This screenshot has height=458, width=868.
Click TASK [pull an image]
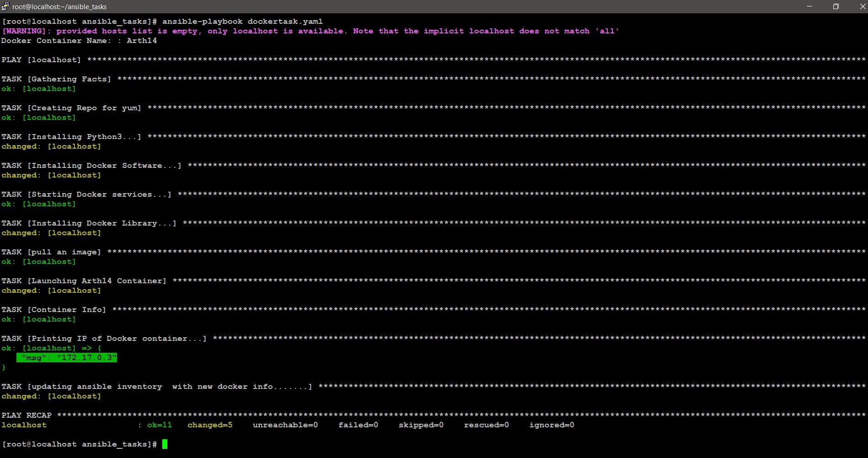(x=51, y=252)
